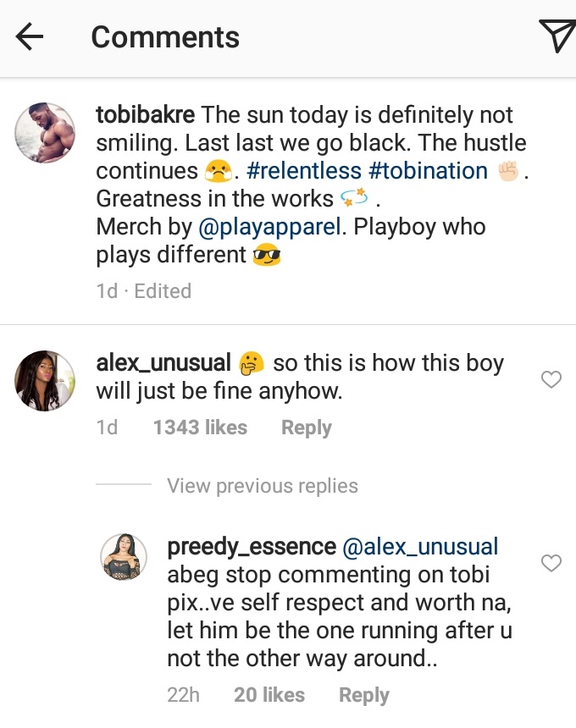Tap the preedy_essence username
The height and width of the screenshot is (728, 576).
(251, 547)
